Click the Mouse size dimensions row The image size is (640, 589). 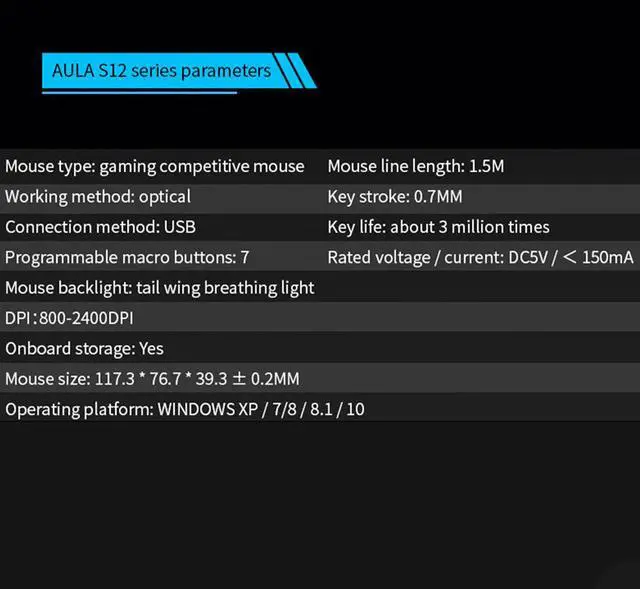pos(152,379)
